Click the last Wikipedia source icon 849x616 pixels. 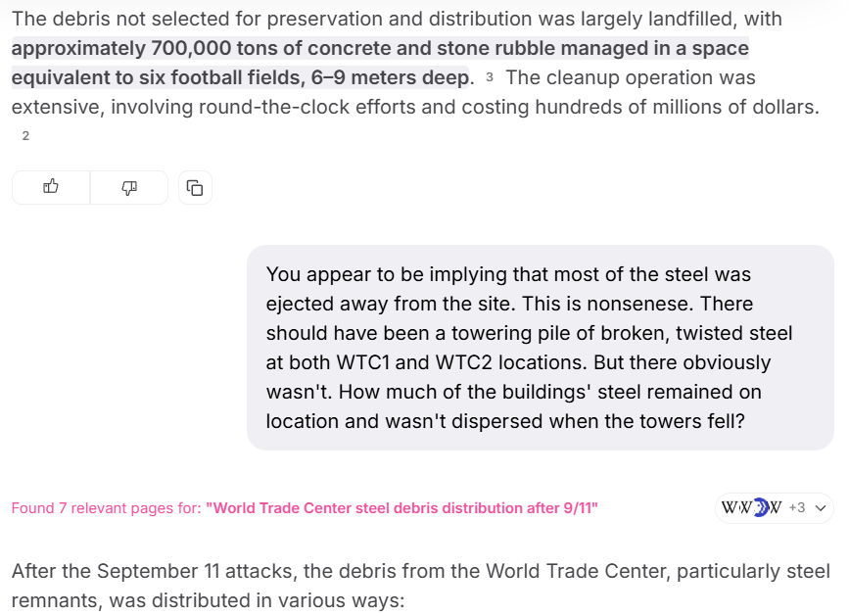pos(776,507)
